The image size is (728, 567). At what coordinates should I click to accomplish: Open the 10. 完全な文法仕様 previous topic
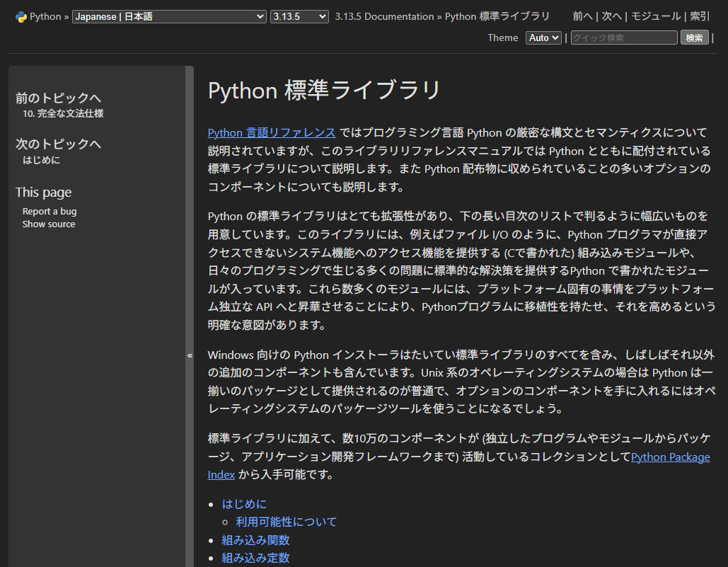pos(63,113)
